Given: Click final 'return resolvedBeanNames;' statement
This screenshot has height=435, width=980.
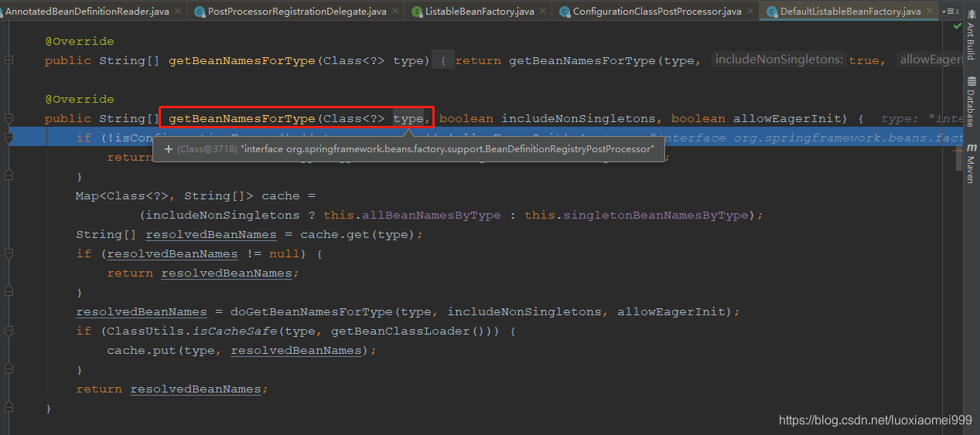Looking at the screenshot, I should click(x=172, y=389).
